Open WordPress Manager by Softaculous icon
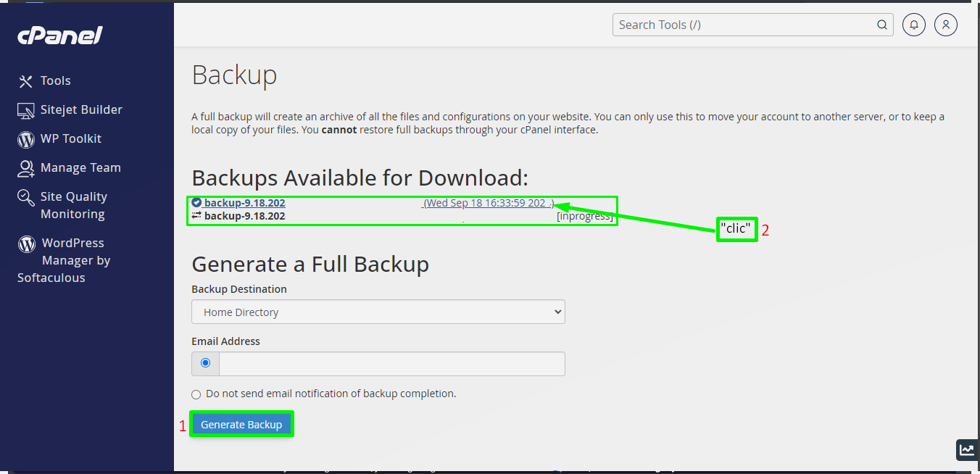Image resolution: width=980 pixels, height=474 pixels. (x=25, y=243)
